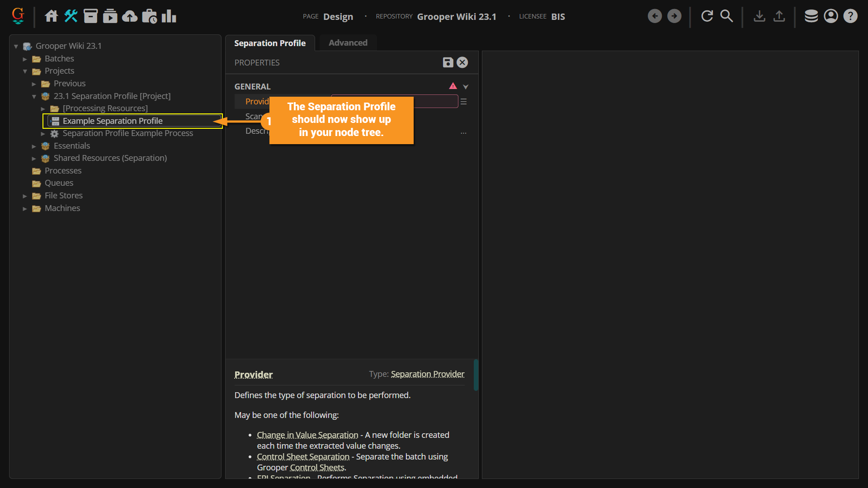Image resolution: width=868 pixels, height=488 pixels.
Task: Open the Imports cloud icon
Action: coord(130,16)
